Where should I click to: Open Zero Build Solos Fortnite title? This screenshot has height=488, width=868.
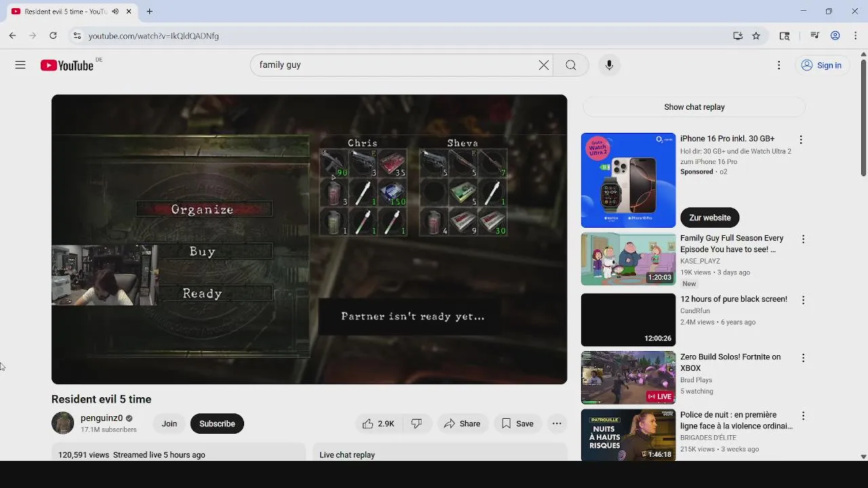[730, 363]
